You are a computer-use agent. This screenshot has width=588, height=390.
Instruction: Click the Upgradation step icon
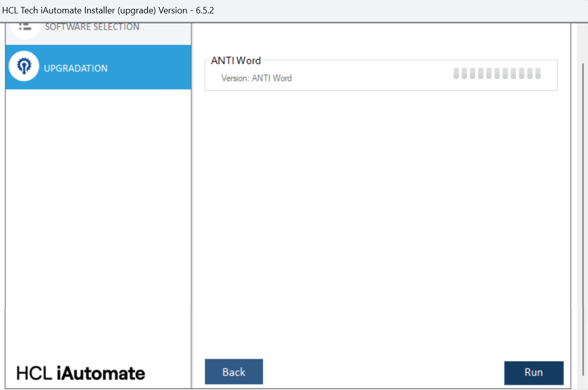[24, 66]
